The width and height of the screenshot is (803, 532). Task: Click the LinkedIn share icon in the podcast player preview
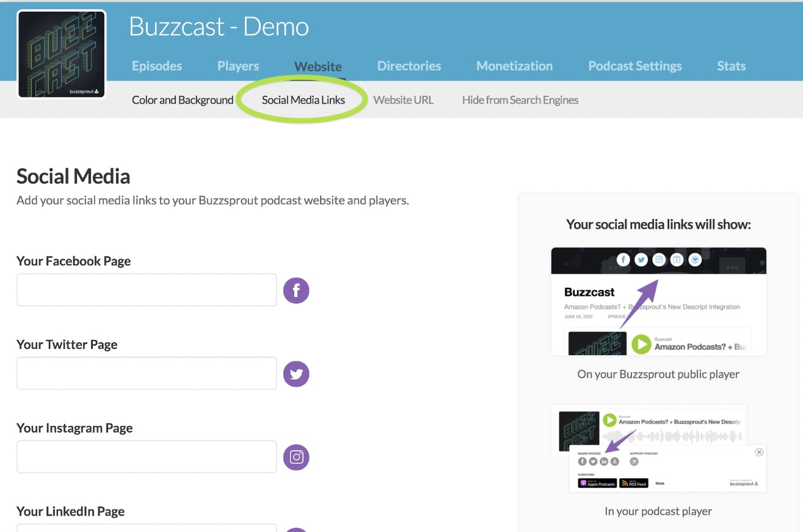point(603,461)
